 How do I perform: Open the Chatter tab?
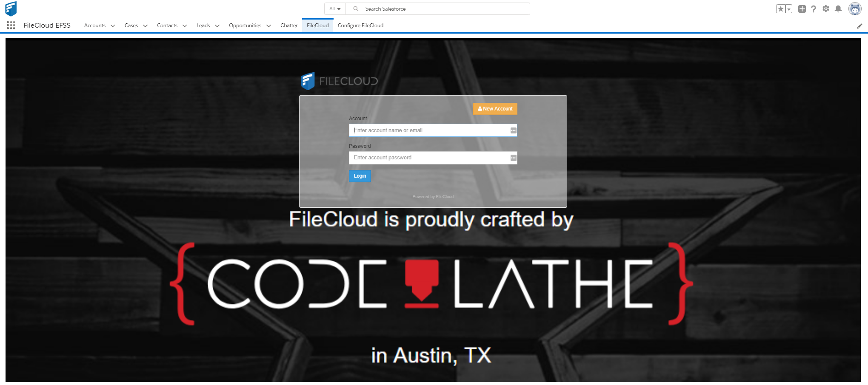pos(289,25)
